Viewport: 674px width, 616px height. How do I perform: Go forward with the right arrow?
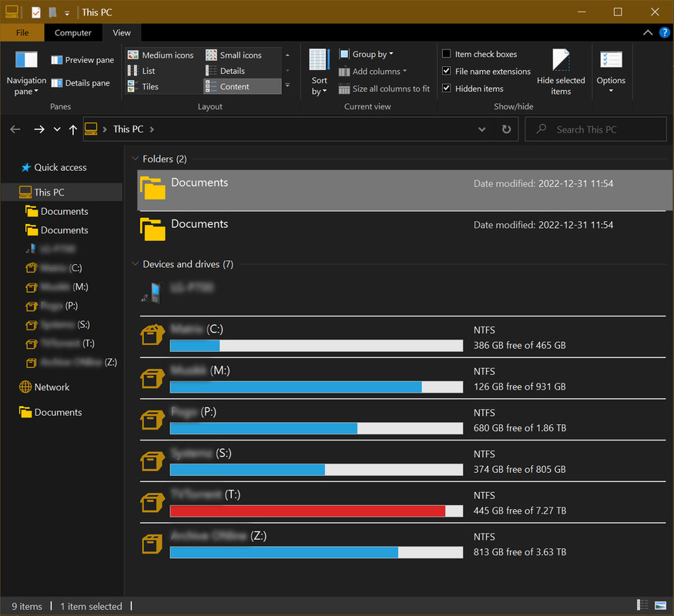point(39,129)
